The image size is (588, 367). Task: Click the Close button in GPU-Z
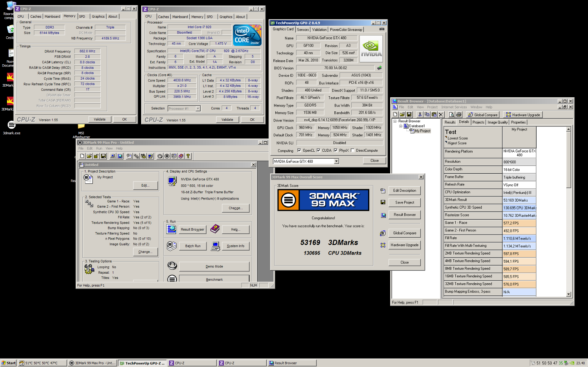374,161
